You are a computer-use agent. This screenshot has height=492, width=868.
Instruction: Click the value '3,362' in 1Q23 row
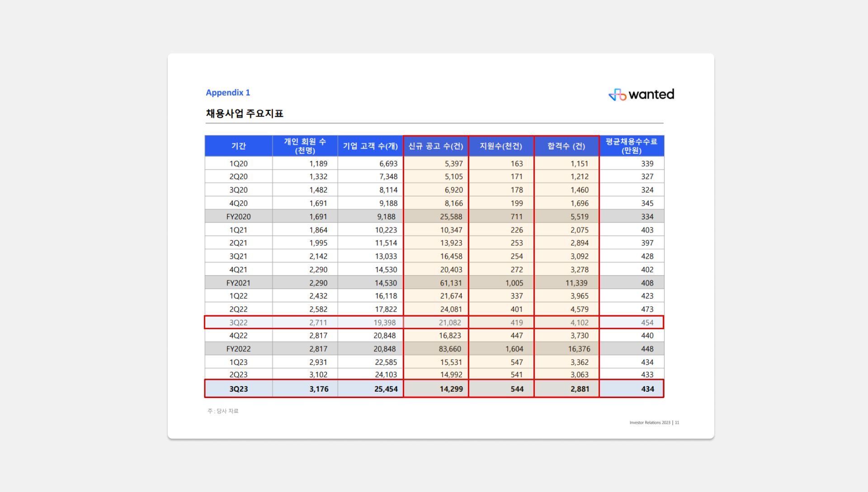click(580, 363)
